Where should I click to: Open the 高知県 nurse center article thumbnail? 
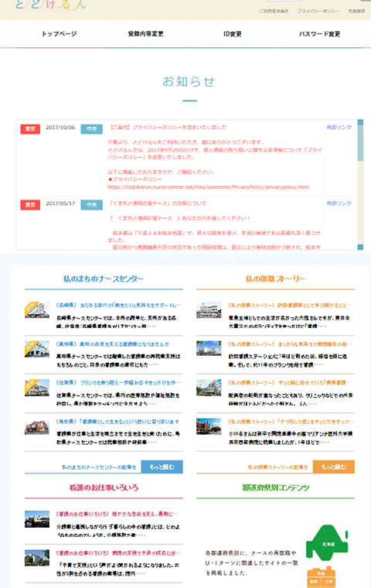[37, 349]
